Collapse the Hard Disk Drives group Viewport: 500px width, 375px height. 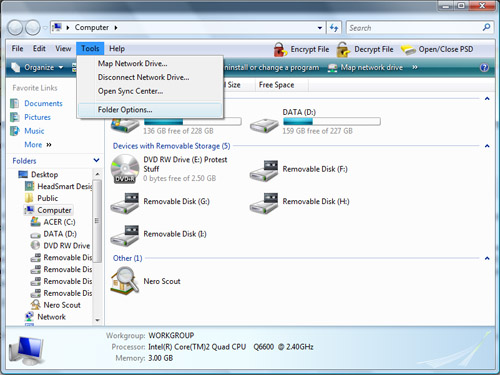[x=487, y=99]
